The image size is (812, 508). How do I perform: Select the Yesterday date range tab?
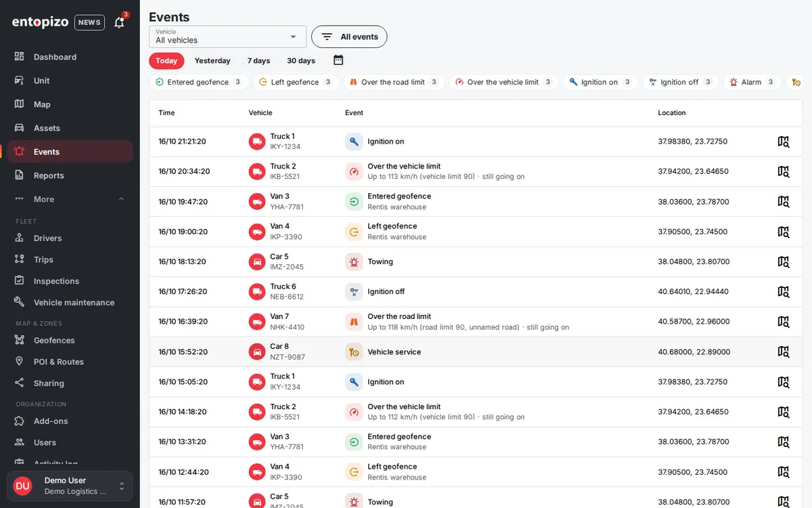[x=212, y=61]
